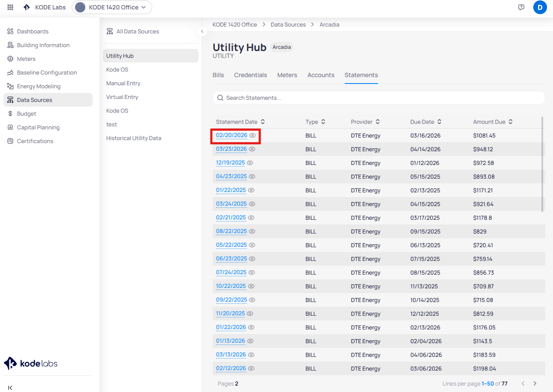Open statement dated 10/22/2025
Image resolution: width=553 pixels, height=392 pixels.
pyautogui.click(x=231, y=286)
